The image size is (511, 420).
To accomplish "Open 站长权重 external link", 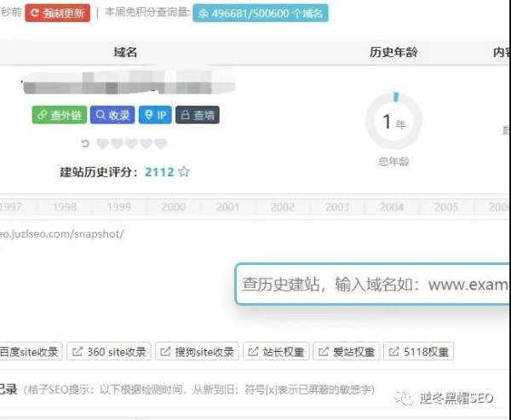I will (x=277, y=352).
